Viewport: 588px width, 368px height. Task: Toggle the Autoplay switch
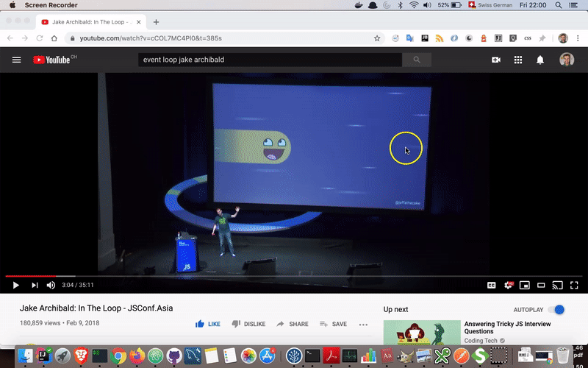[x=556, y=310]
